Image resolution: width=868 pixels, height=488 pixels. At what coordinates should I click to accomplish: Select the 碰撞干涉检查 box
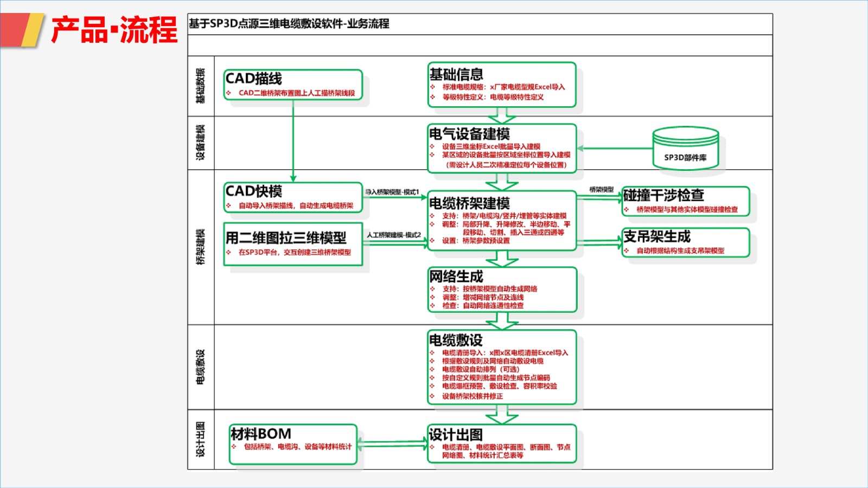coord(686,201)
